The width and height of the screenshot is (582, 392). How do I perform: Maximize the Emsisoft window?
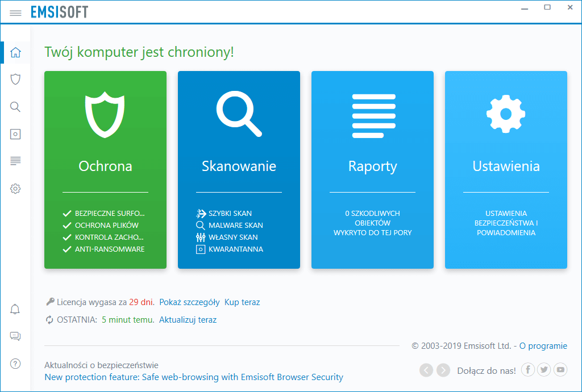click(547, 7)
